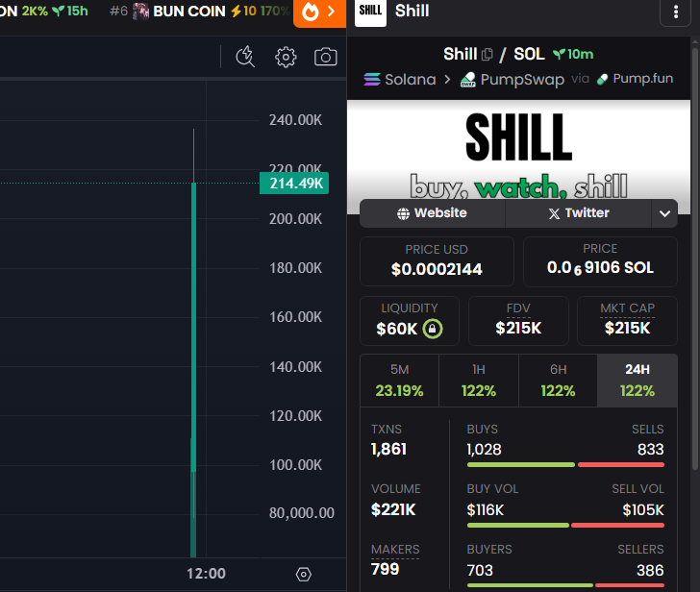Click the LIQUIDITY $60K value
This screenshot has width=700, height=592.
pos(396,329)
